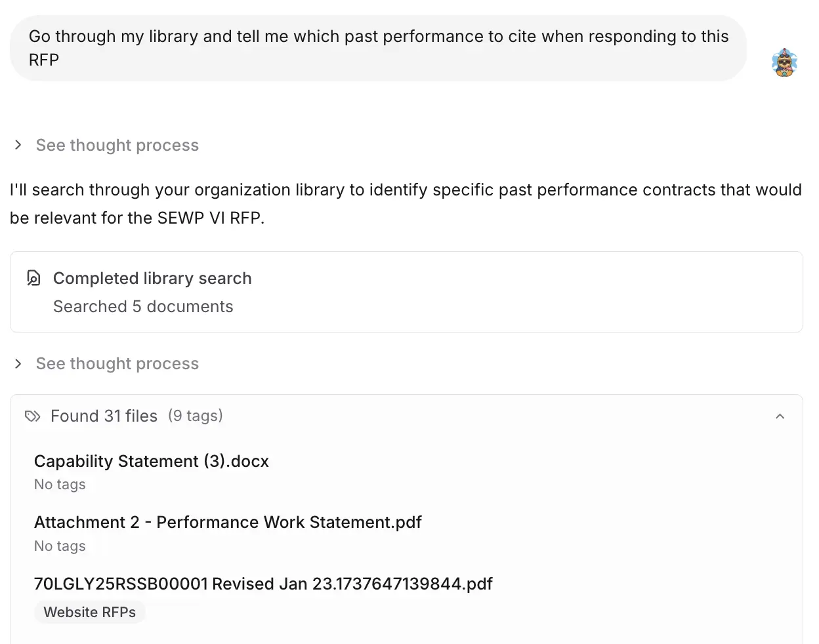The image size is (819, 644).
Task: Toggle No tags under Capability Statement
Action: point(60,484)
